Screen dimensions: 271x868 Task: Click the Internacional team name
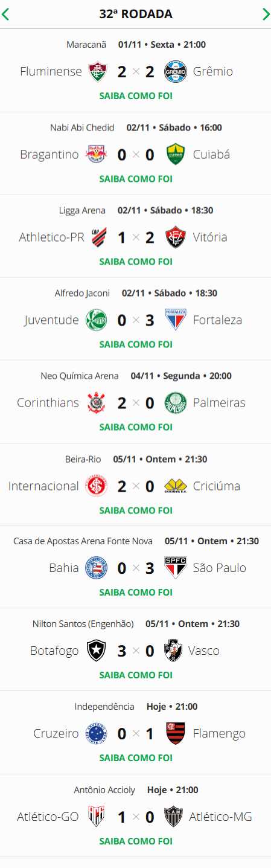[43, 486]
